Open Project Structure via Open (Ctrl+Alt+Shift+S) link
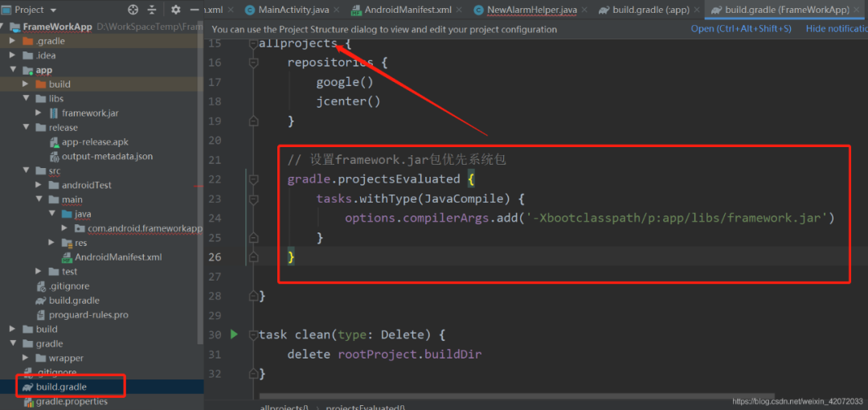 741,29
